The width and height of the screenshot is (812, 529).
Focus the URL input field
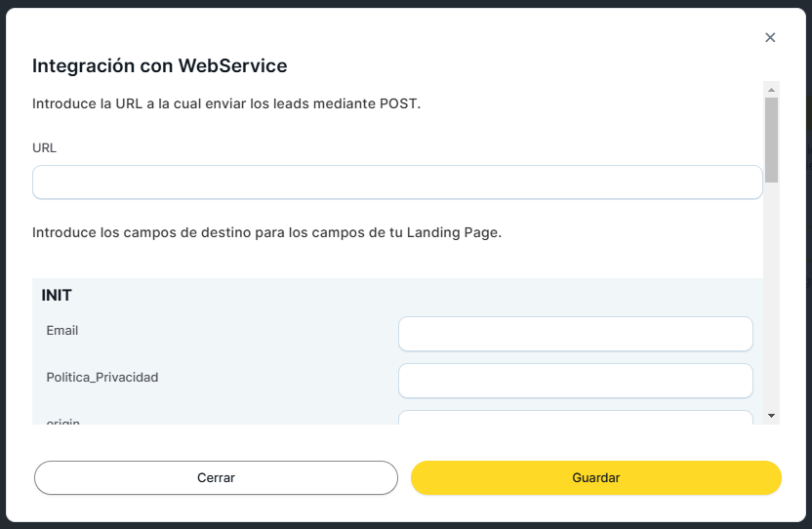[x=397, y=183]
